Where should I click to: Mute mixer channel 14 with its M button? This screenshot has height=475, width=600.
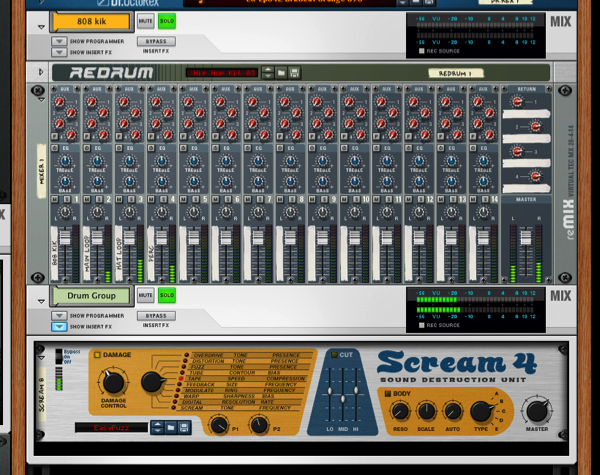(x=472, y=199)
